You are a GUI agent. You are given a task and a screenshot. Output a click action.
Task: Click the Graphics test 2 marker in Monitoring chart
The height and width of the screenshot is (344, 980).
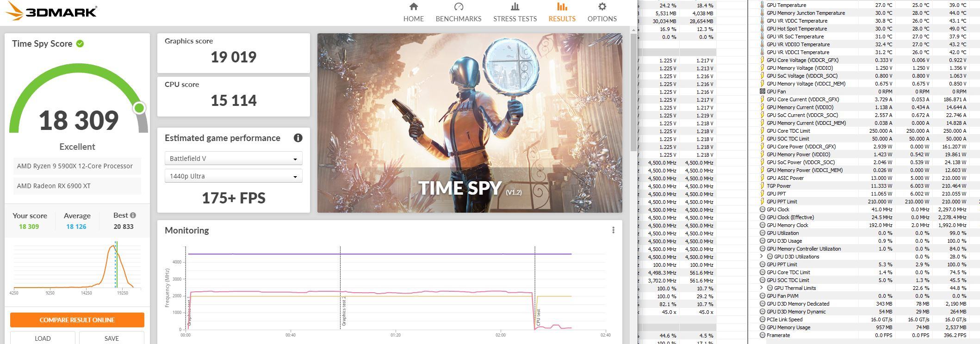[344, 312]
